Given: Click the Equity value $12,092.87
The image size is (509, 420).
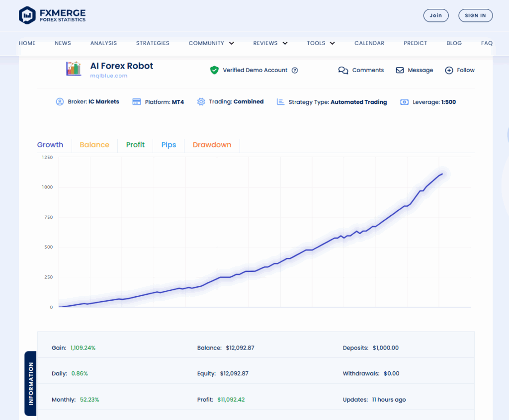Looking at the screenshot, I should click(235, 374).
